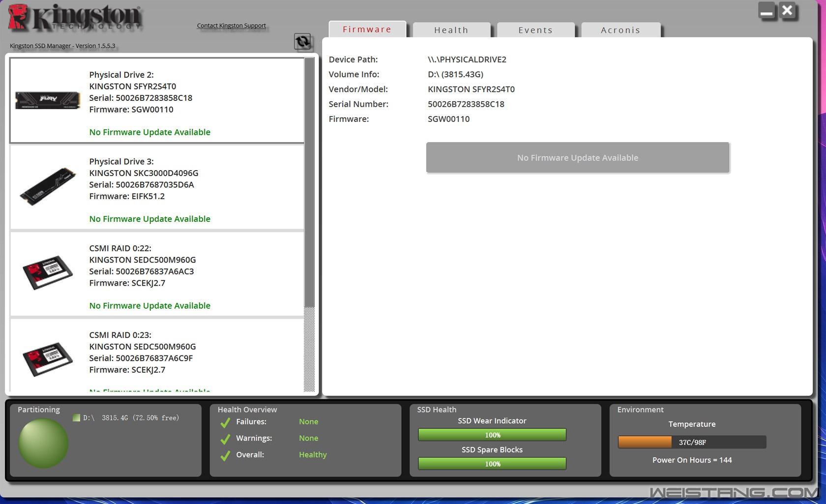Click Serial 50026B7687035D6A text
The height and width of the screenshot is (504, 826).
point(142,185)
